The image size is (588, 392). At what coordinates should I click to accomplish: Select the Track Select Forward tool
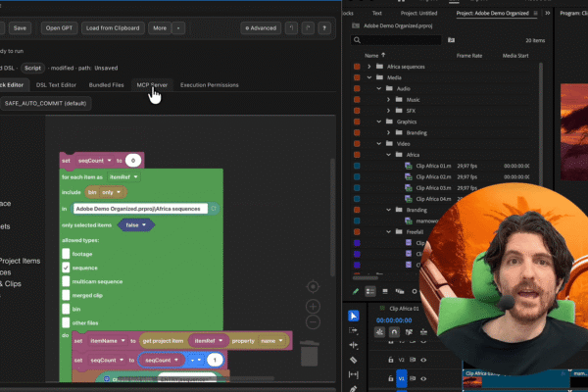pos(353,330)
